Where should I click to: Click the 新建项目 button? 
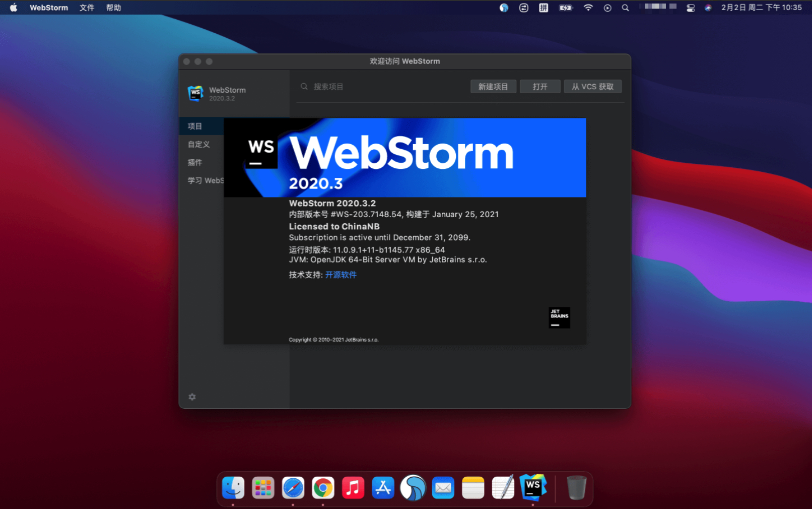493,87
